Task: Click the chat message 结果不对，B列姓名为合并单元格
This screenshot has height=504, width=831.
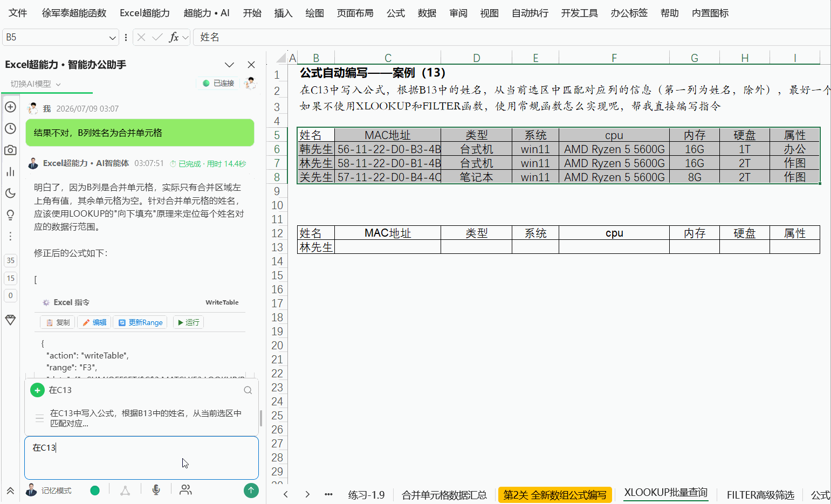Action: [140, 133]
